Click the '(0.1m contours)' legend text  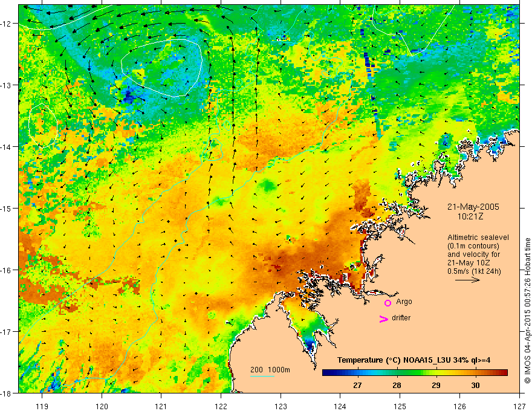point(473,246)
